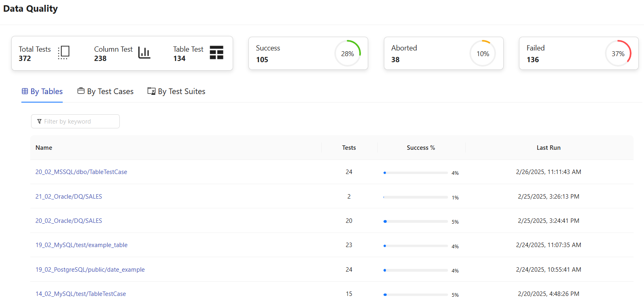The height and width of the screenshot is (304, 644).
Task: Click the briefcase icon beside By Test Cases
Action: tap(81, 91)
